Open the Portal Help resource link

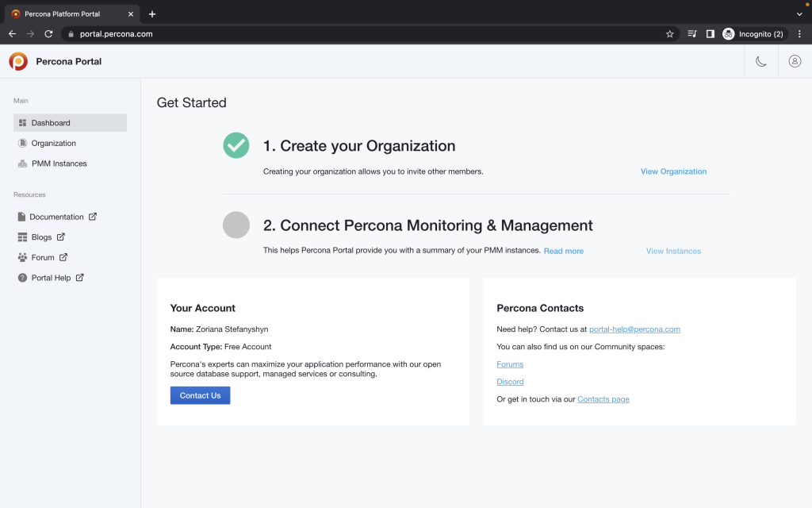[x=51, y=278]
